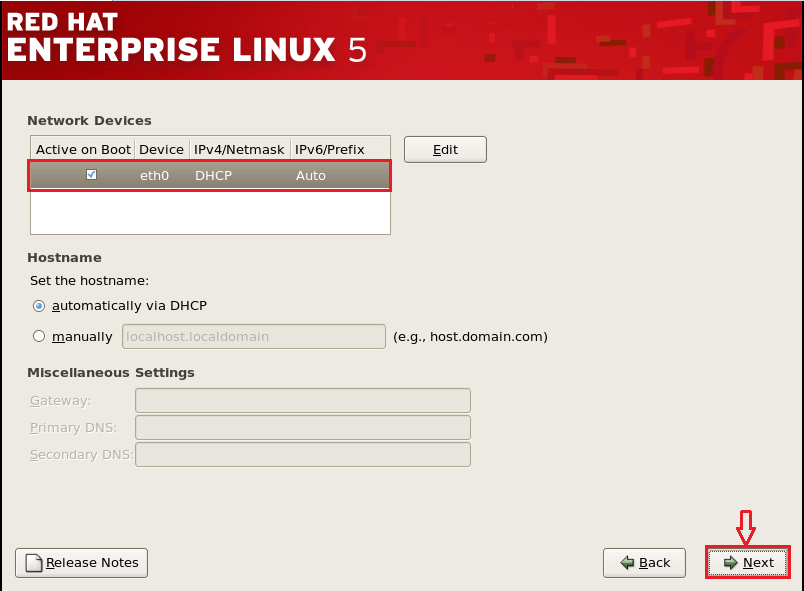Click into the Primary DNS field
The width and height of the screenshot is (804, 591).
[x=302, y=428]
